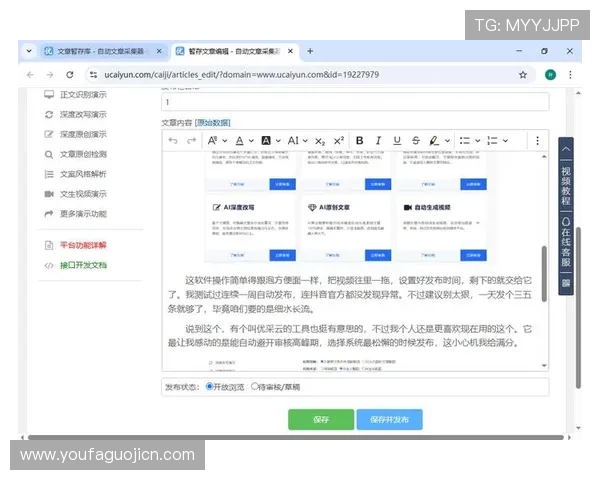
Task: Toggle bold formatting
Action: tap(359, 141)
